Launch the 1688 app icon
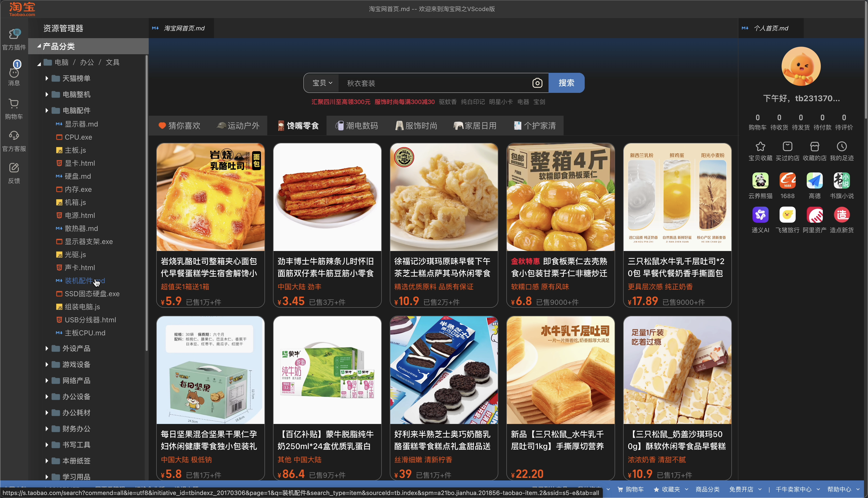 (787, 180)
